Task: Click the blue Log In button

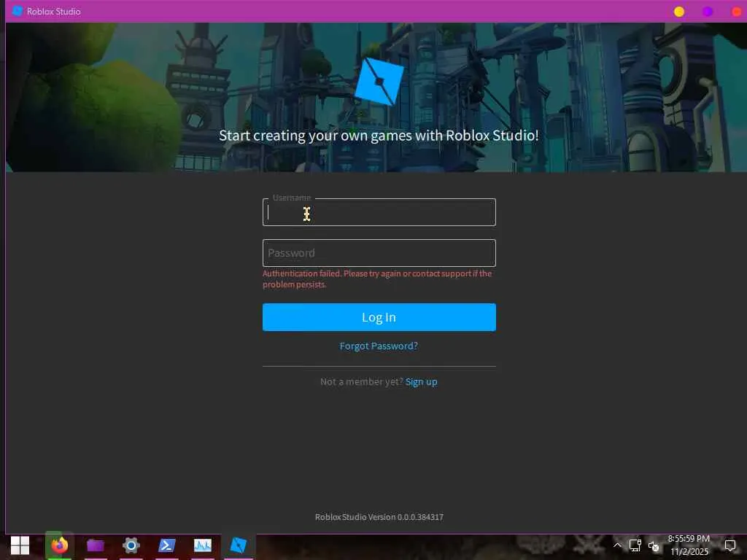Action: coord(379,317)
